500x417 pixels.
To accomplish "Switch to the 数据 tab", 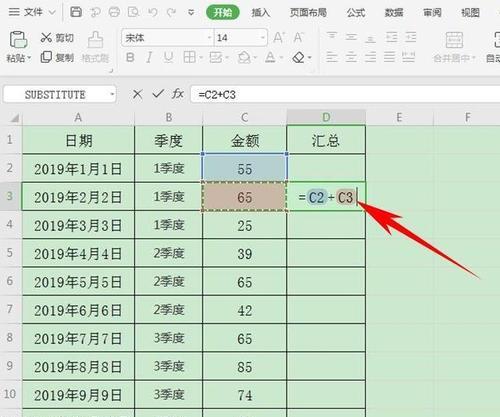I will tap(394, 13).
